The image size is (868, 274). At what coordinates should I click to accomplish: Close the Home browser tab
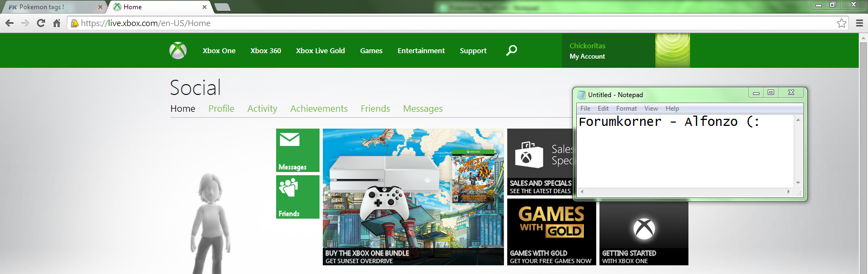pyautogui.click(x=205, y=7)
